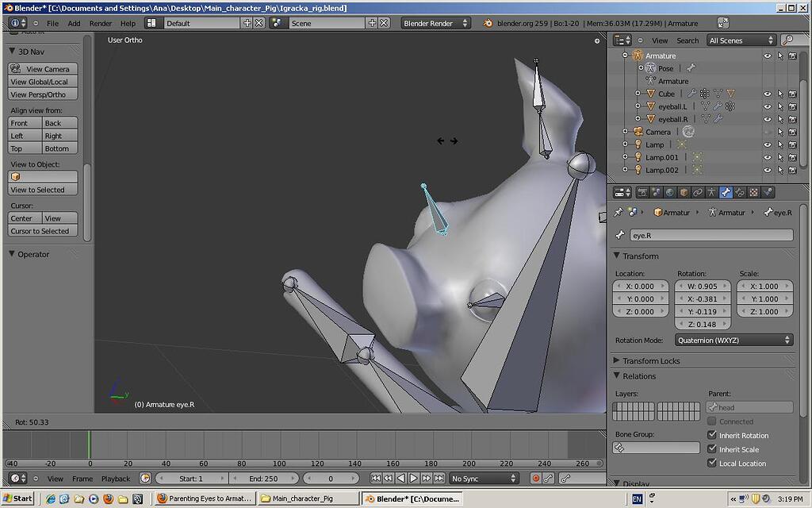812x508 pixels.
Task: Open the timeline Playback menu
Action: (116, 479)
